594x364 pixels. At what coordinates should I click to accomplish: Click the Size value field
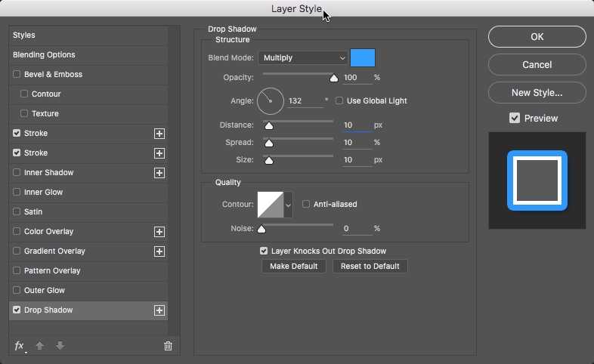tap(357, 160)
